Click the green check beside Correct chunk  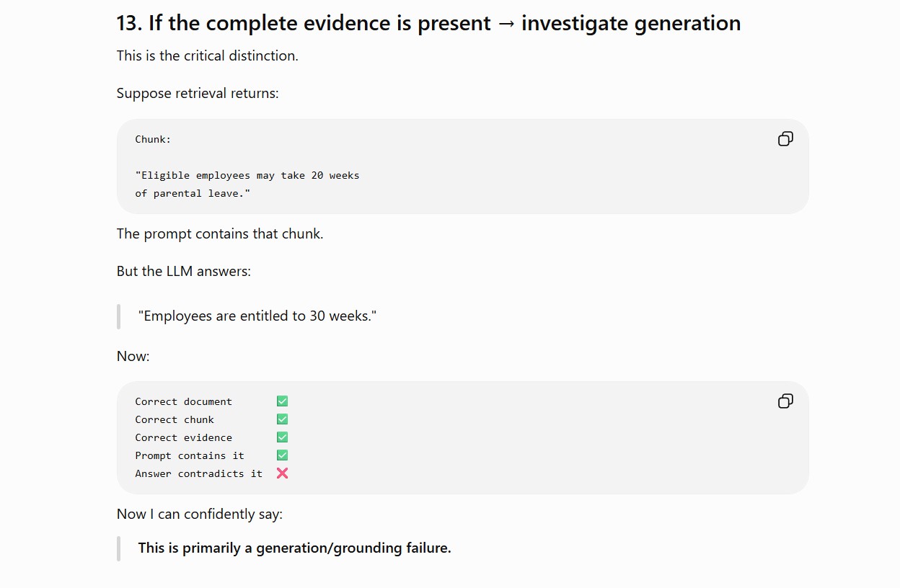(282, 419)
